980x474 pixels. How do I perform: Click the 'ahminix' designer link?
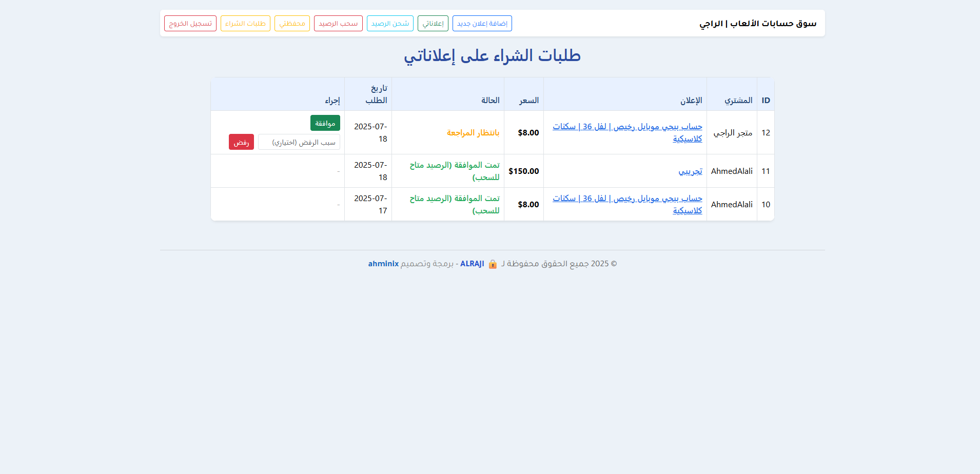click(384, 264)
